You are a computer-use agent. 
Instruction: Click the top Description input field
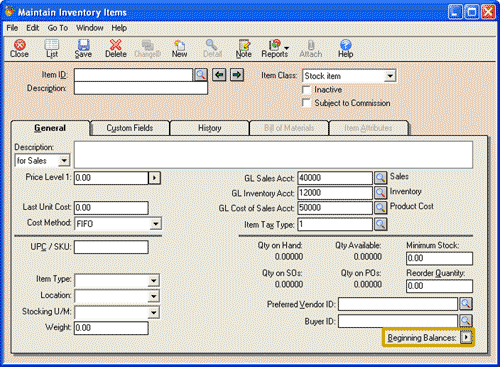[x=141, y=88]
